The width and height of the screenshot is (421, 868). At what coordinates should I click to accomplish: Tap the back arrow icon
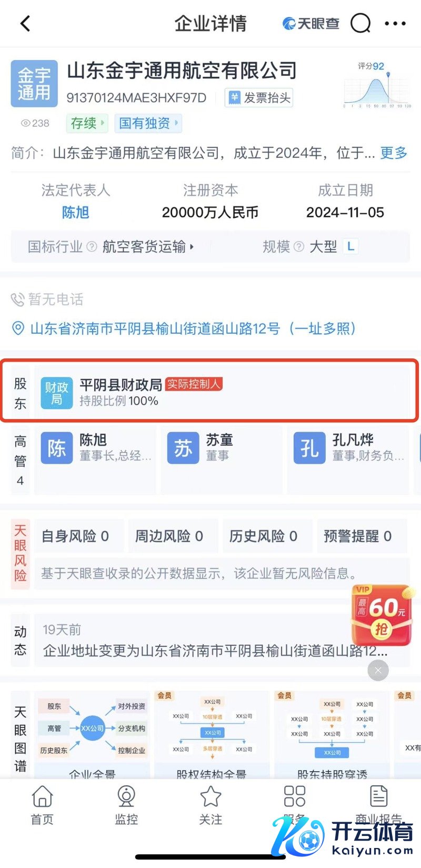[x=25, y=24]
